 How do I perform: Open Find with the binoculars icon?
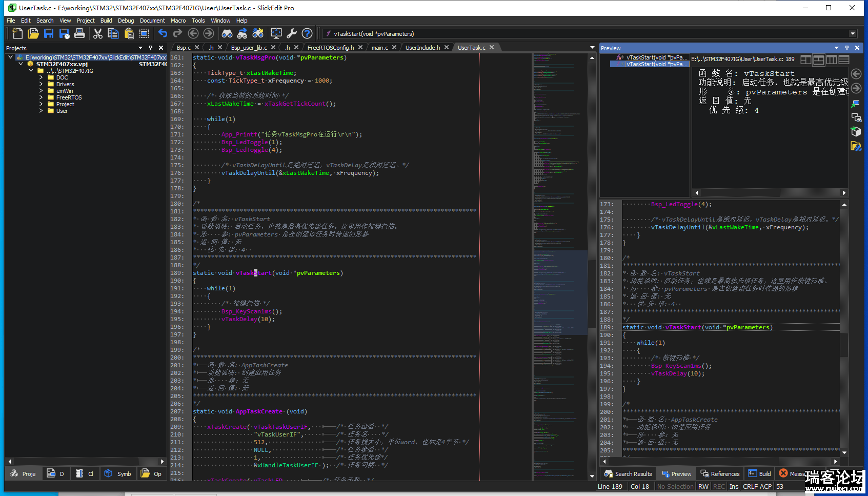pyautogui.click(x=227, y=33)
